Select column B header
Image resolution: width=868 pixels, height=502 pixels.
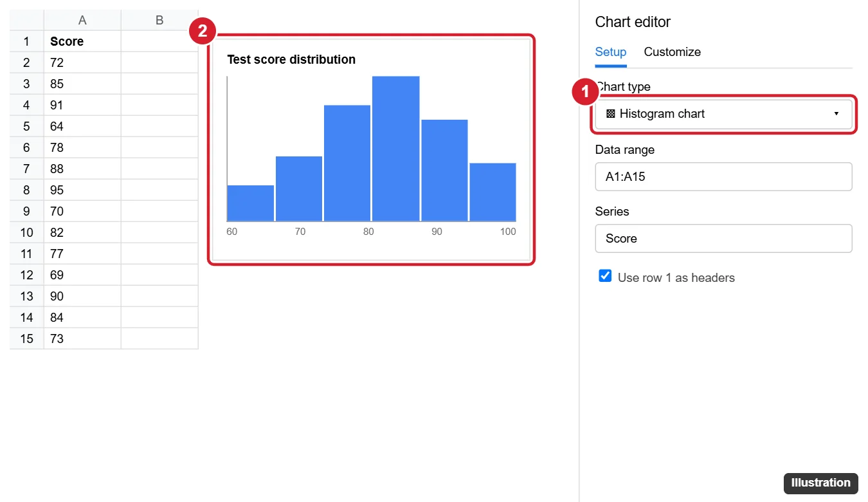click(x=159, y=20)
